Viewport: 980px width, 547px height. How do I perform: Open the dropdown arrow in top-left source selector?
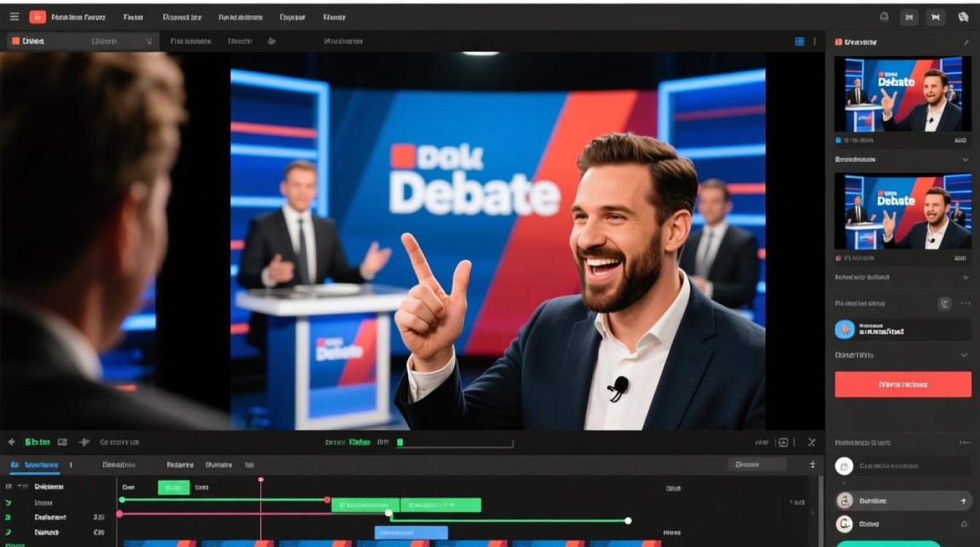(149, 42)
